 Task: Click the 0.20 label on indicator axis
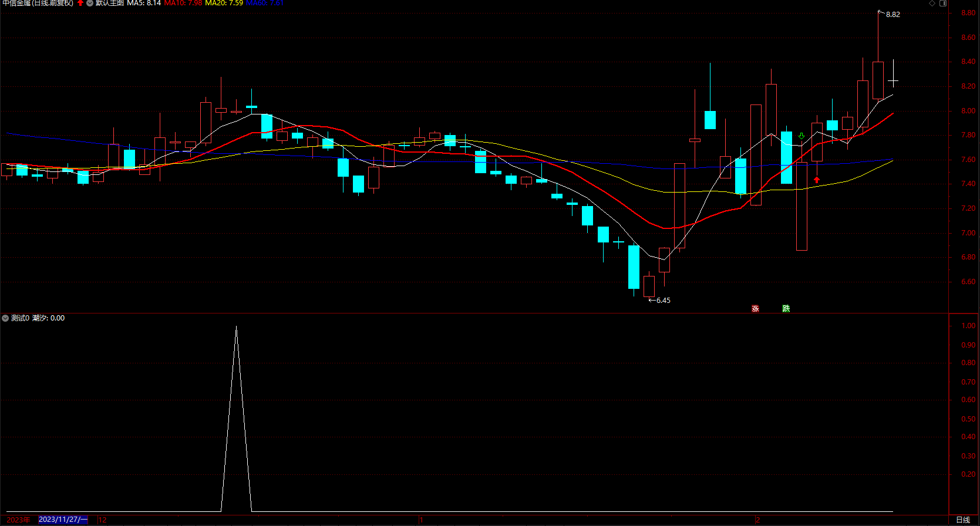(x=968, y=474)
